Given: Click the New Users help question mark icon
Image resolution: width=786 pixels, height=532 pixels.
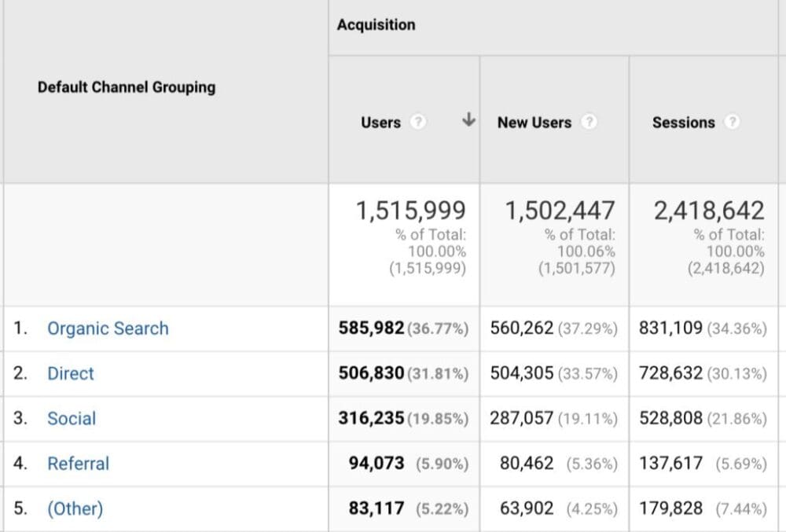Looking at the screenshot, I should [x=589, y=122].
